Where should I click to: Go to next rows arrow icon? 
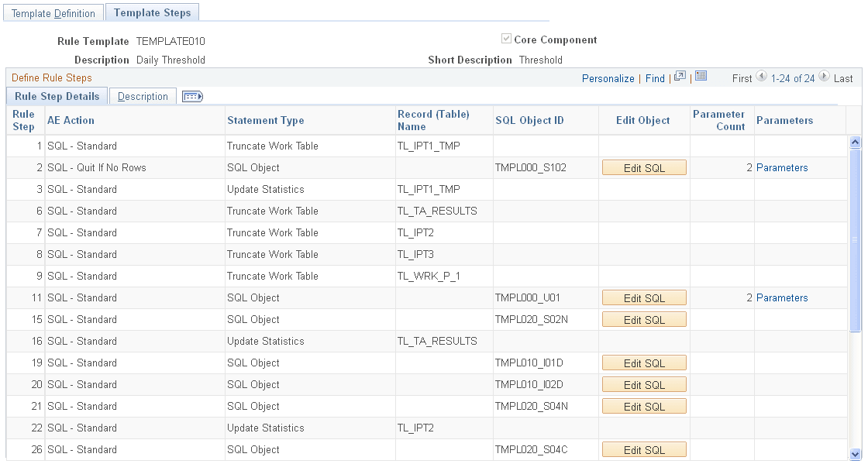coord(825,77)
